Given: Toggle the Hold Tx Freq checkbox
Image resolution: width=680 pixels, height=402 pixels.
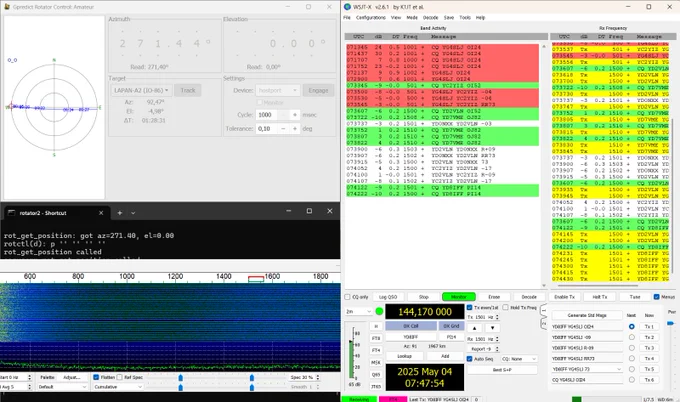Looking at the screenshot, I should click(505, 307).
